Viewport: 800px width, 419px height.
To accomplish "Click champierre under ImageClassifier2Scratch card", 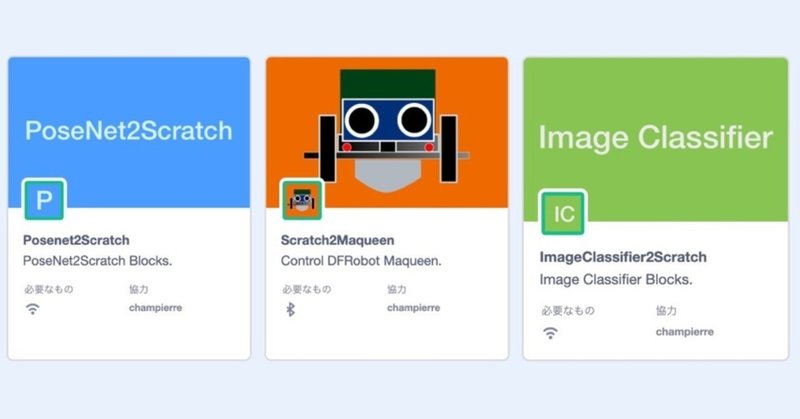I will (x=685, y=332).
